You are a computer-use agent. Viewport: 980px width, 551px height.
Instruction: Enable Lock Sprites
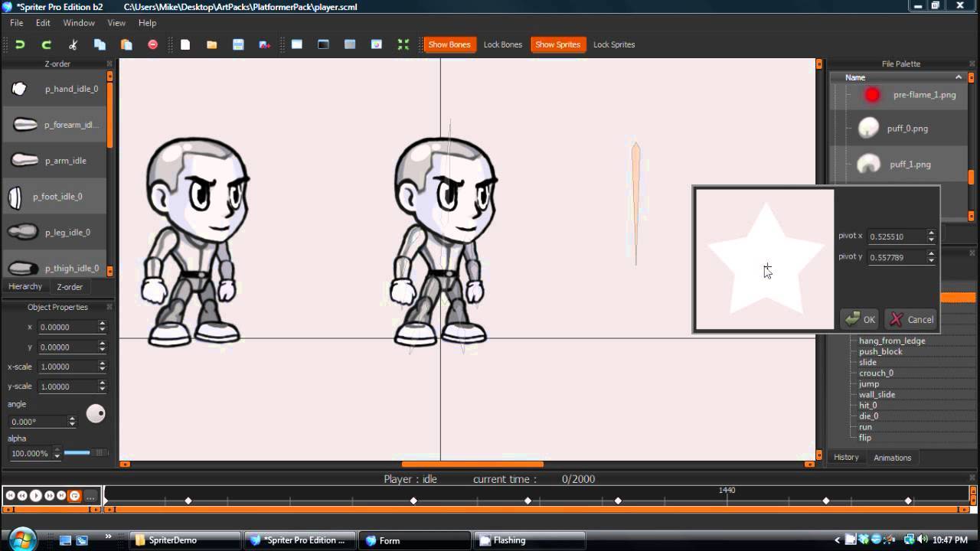pos(613,44)
